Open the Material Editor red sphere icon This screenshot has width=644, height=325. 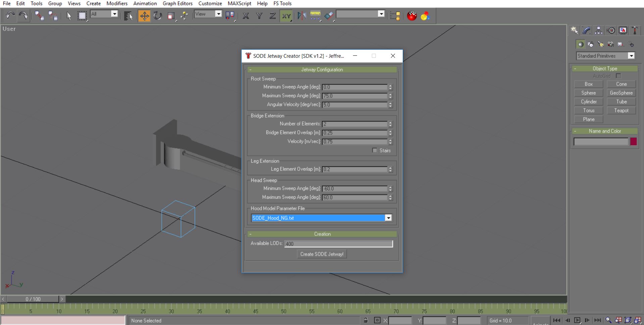[x=412, y=16]
